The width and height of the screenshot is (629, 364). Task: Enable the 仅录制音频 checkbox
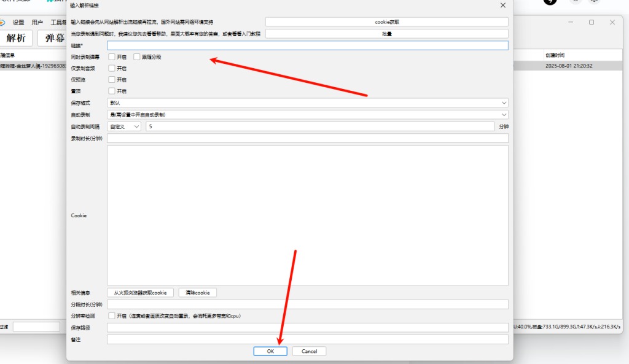112,68
